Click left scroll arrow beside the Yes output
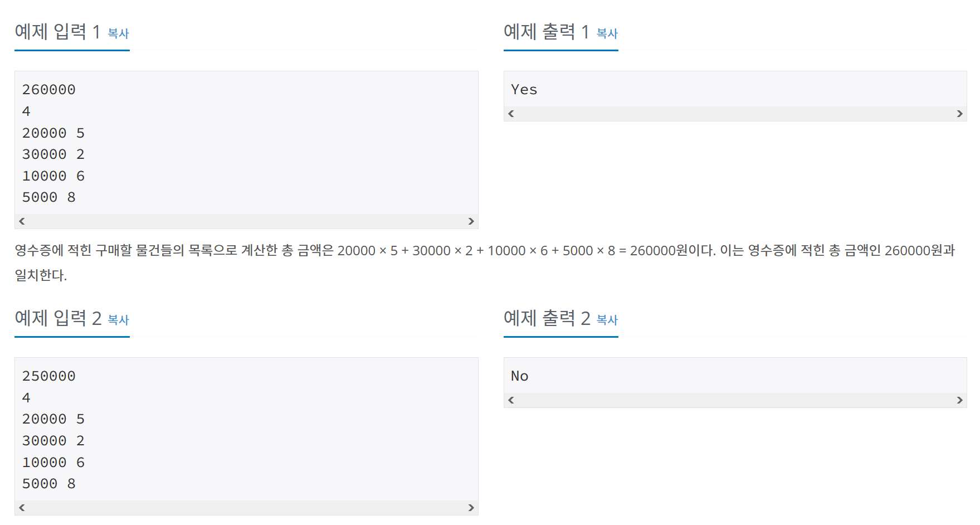Viewport: 980px width, 525px height. pyautogui.click(x=510, y=113)
